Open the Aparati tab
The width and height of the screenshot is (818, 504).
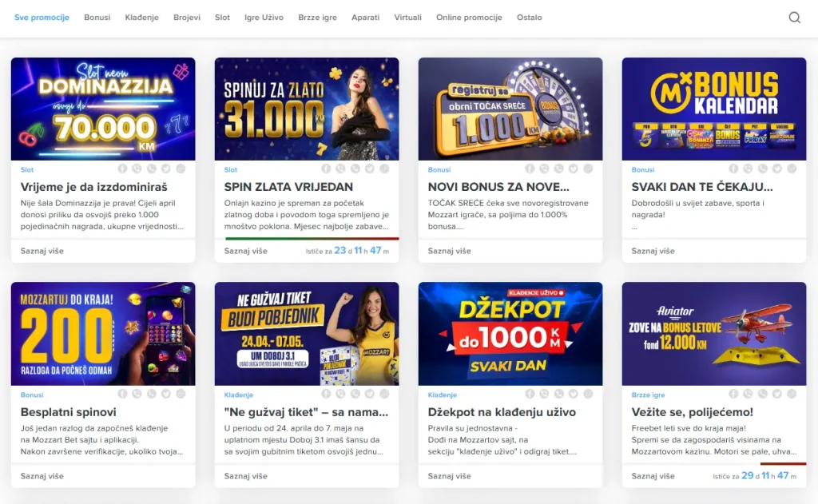click(x=366, y=18)
